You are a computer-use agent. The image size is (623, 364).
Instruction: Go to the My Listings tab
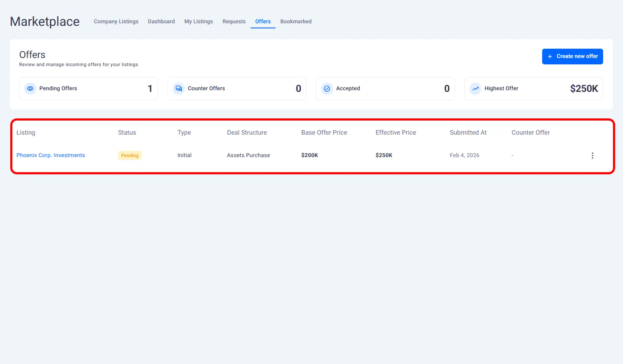tap(199, 21)
